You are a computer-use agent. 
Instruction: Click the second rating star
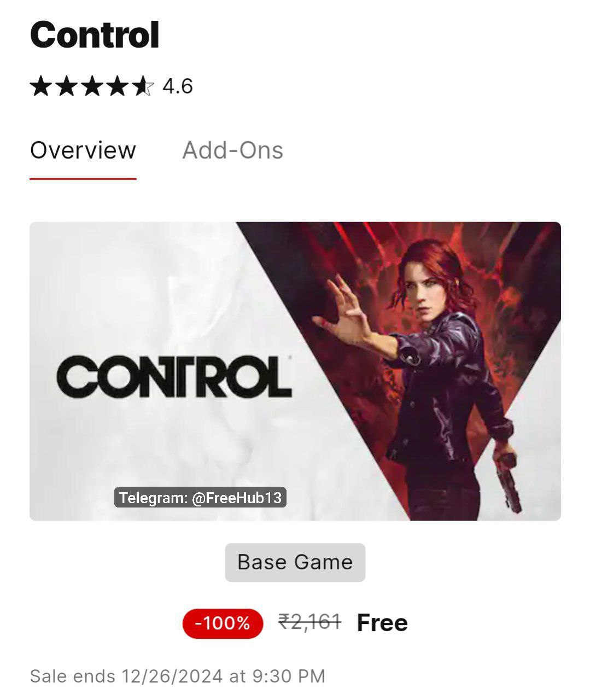67,86
